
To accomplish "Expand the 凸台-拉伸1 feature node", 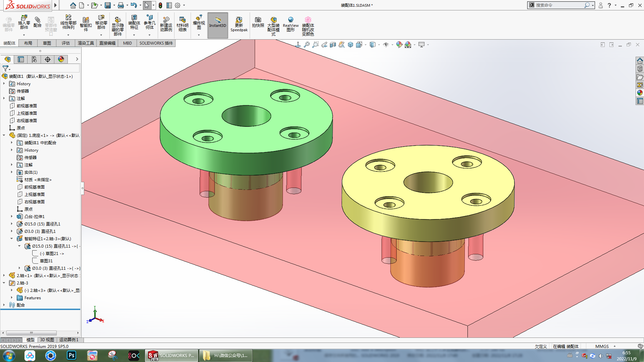I will [x=12, y=216].
